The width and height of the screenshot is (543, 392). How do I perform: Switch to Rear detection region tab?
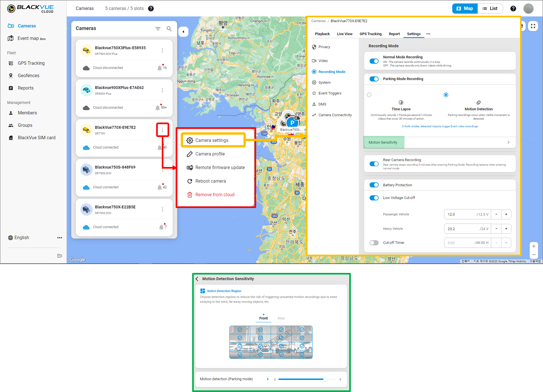click(281, 318)
